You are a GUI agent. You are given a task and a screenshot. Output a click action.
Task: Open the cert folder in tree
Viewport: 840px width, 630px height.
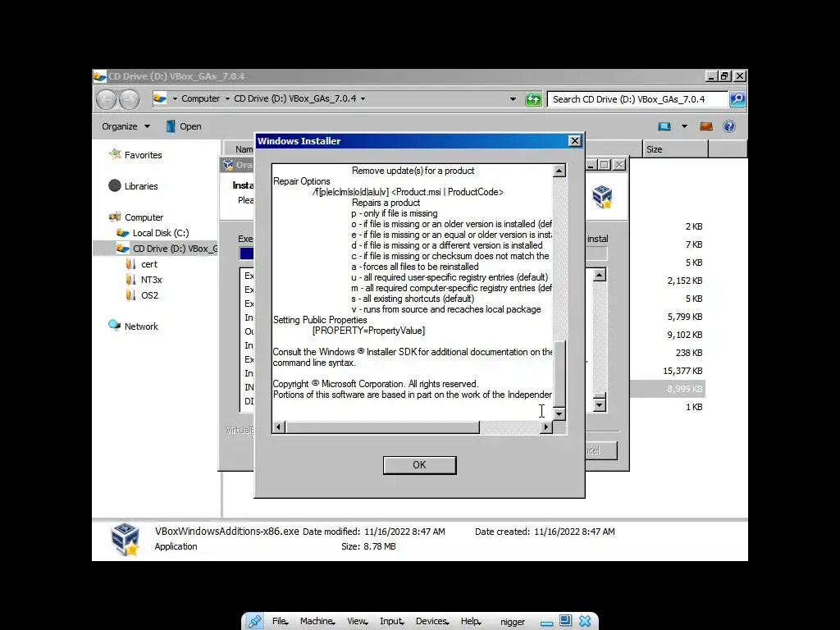click(149, 264)
